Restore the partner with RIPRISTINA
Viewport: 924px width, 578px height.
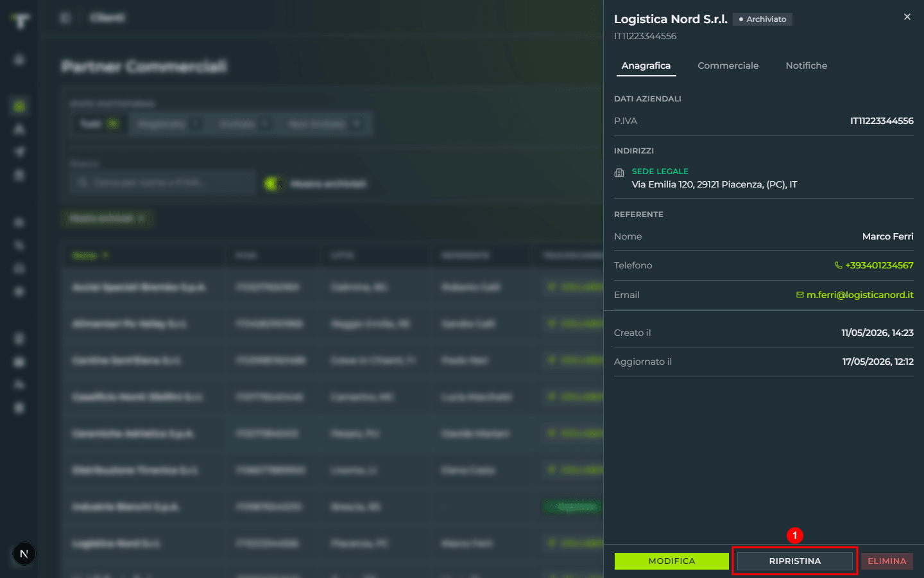795,561
